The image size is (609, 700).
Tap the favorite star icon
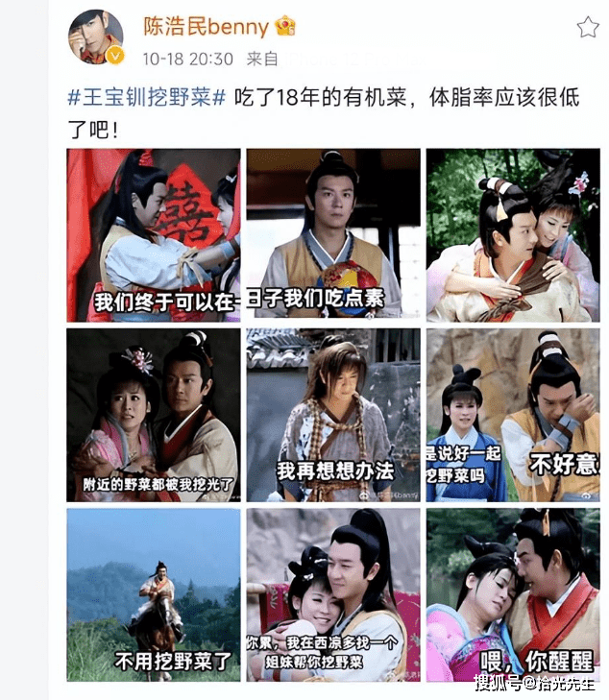click(x=588, y=27)
